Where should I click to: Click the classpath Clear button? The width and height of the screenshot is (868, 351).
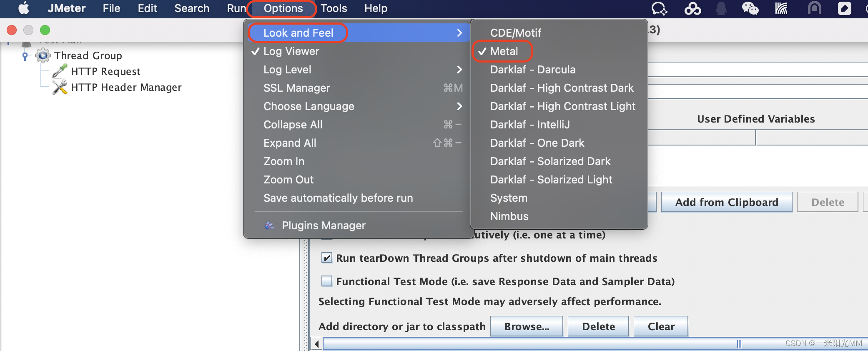(x=661, y=326)
